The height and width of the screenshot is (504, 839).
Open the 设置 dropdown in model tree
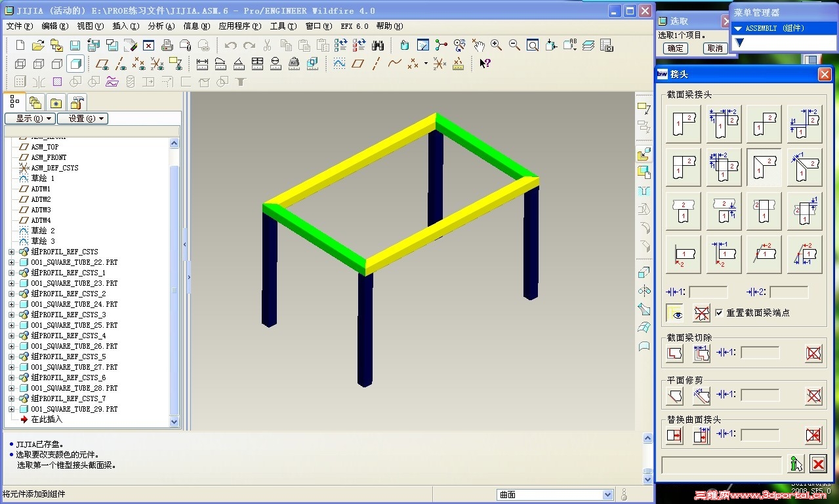click(x=83, y=119)
